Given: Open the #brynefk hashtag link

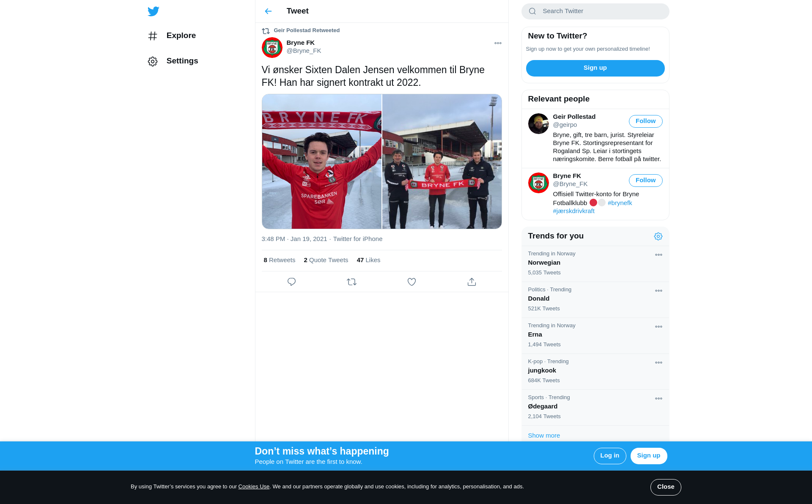Looking at the screenshot, I should [x=620, y=203].
